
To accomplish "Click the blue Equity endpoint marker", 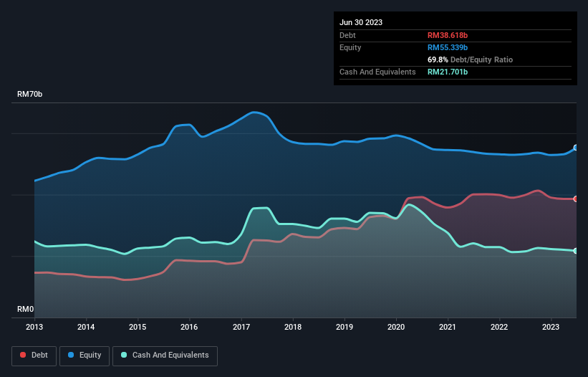I will click(x=576, y=148).
